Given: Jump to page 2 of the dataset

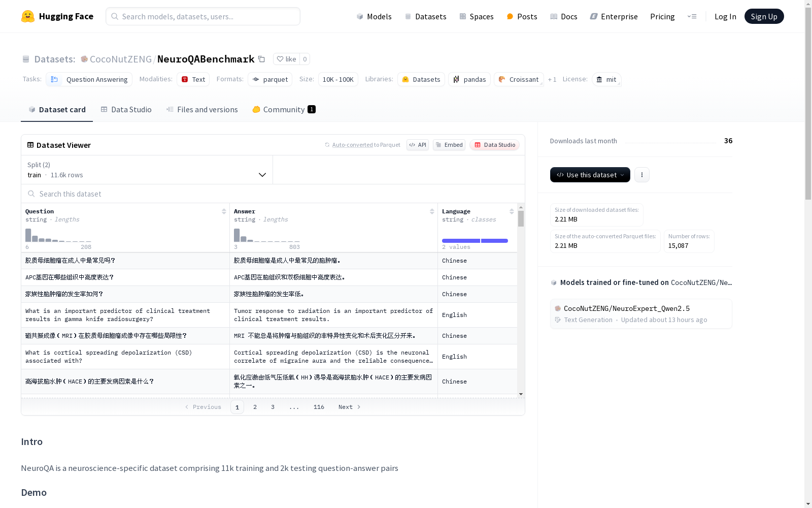Looking at the screenshot, I should (255, 407).
